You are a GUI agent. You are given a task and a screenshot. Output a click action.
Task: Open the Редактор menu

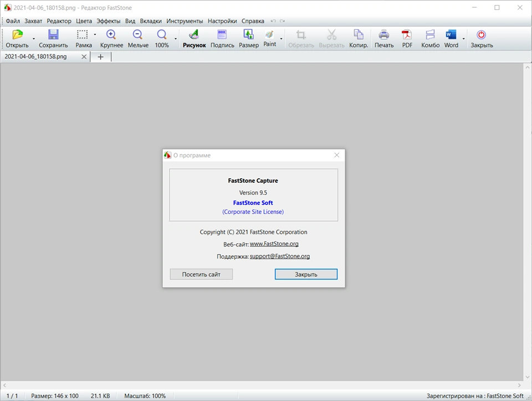click(59, 21)
